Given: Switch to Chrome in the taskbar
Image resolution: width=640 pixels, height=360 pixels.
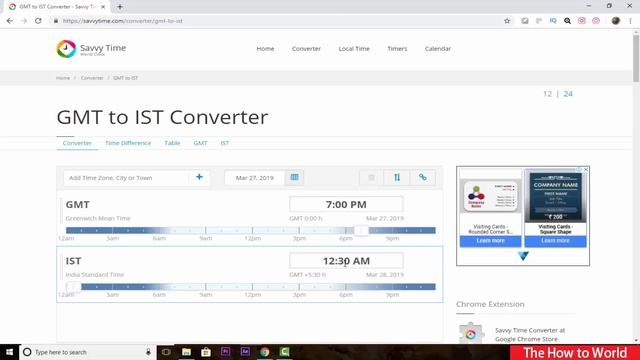Looking at the screenshot, I should pos(264,352).
